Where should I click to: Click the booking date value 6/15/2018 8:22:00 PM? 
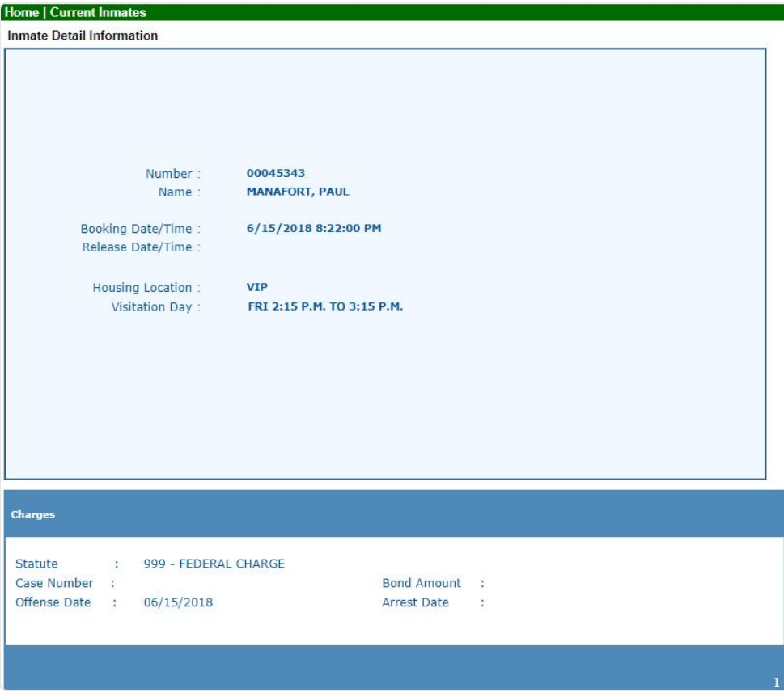313,228
